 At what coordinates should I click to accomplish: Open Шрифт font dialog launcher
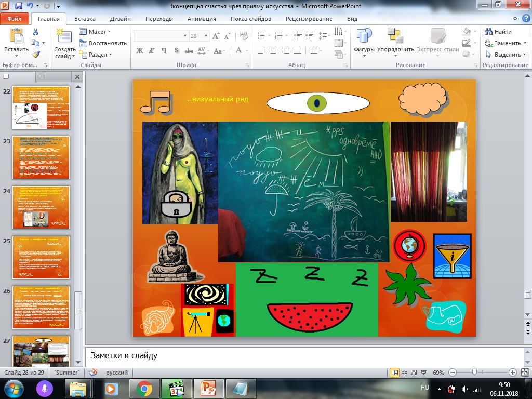pyautogui.click(x=248, y=65)
